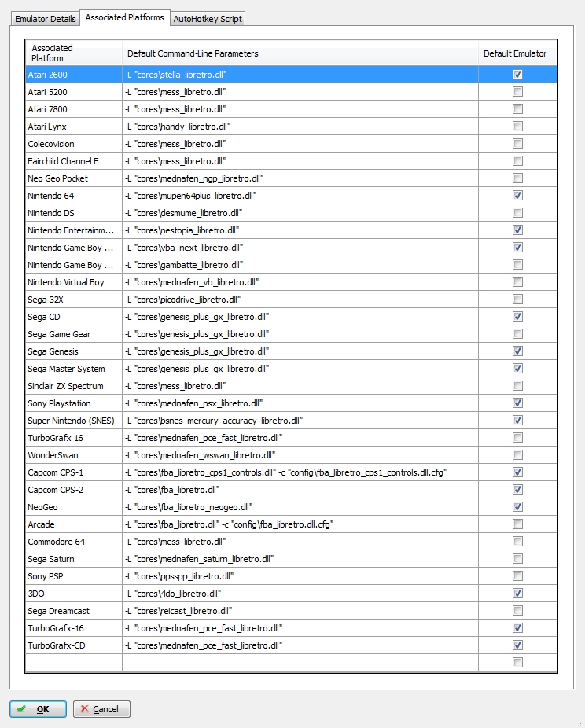Select the Sinclair ZX Spectrum cell

click(74, 386)
